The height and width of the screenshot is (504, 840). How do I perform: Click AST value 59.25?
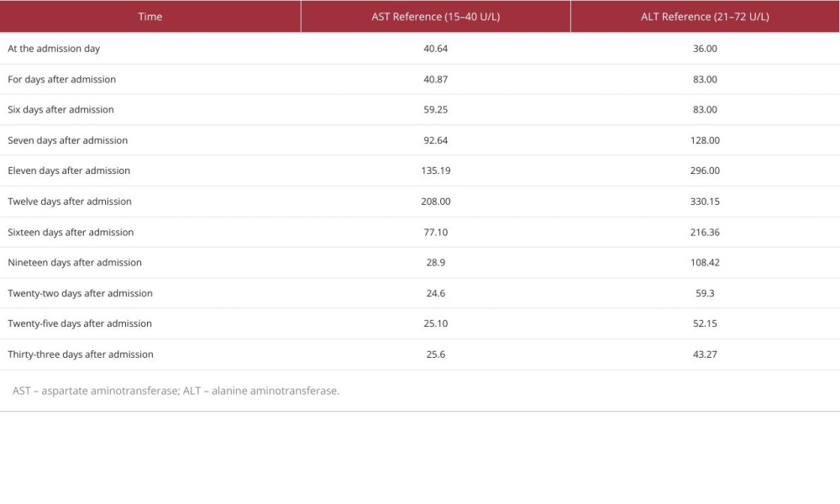(x=435, y=110)
